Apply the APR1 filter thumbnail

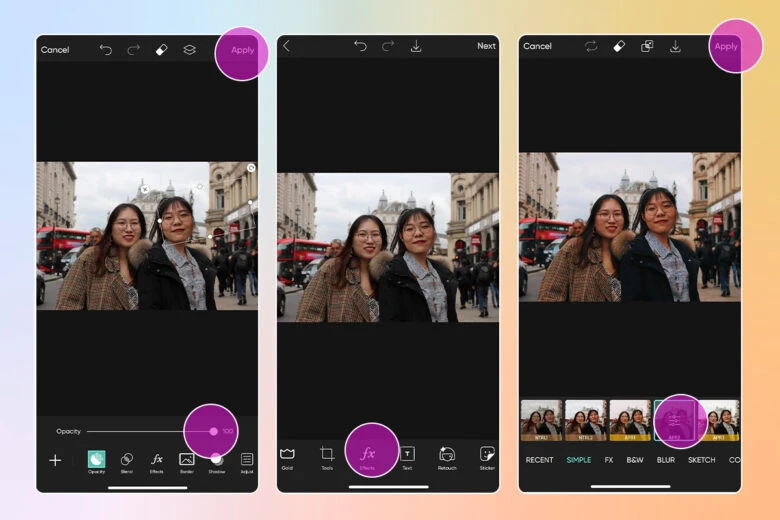pyautogui.click(x=630, y=420)
